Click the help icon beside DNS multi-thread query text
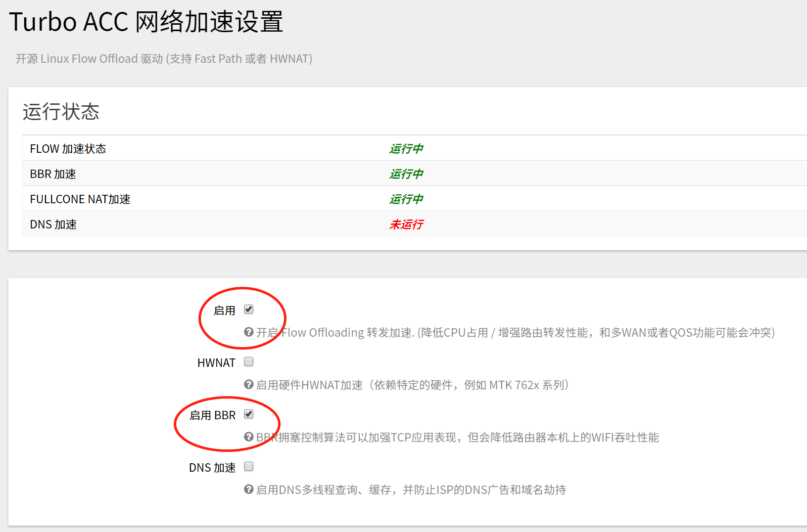807x532 pixels. pos(248,489)
